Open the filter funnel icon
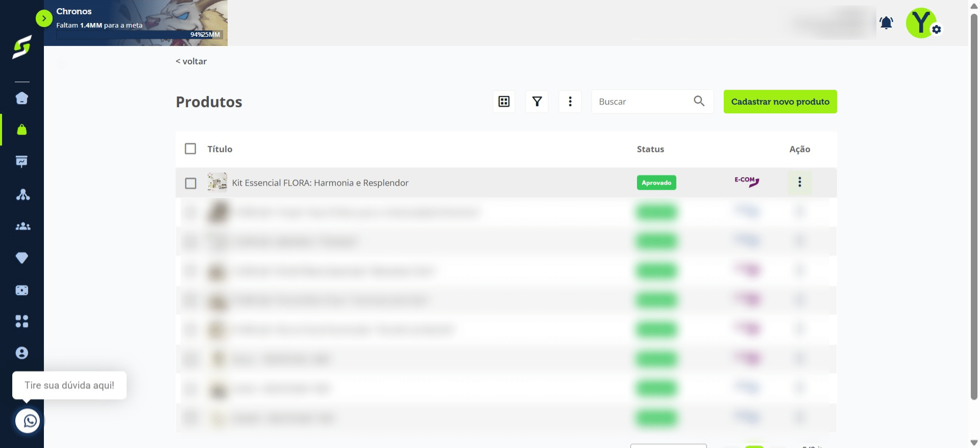 537,102
